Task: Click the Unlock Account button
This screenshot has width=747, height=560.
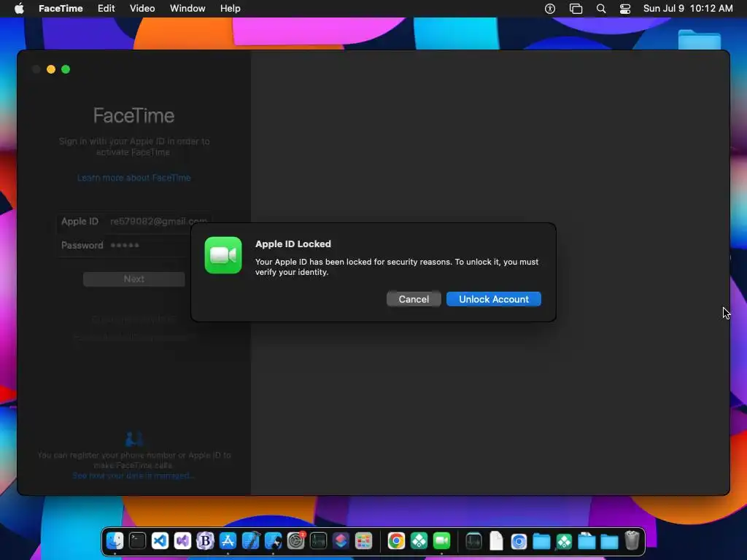Action: pyautogui.click(x=494, y=299)
